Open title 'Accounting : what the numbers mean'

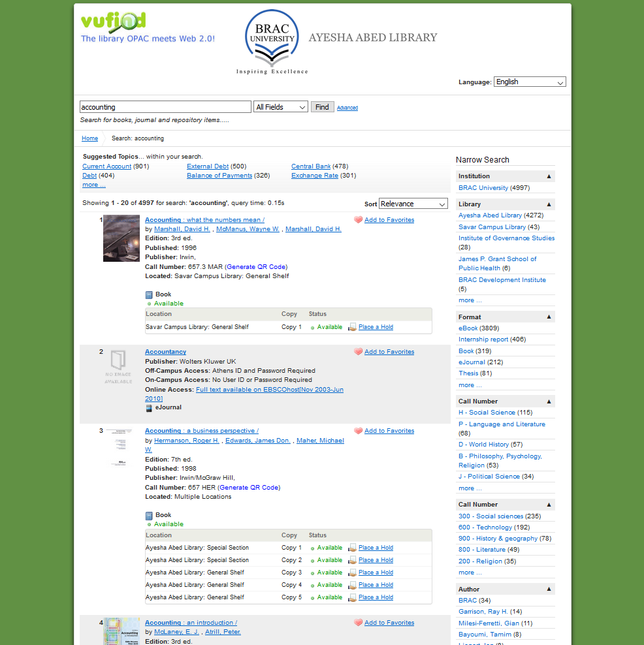tap(204, 219)
